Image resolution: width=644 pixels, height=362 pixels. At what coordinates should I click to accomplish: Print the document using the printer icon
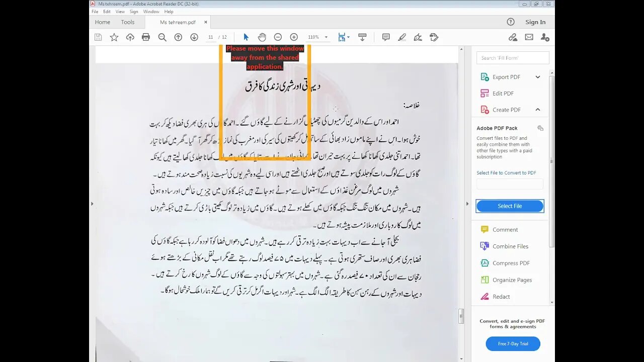tap(146, 37)
